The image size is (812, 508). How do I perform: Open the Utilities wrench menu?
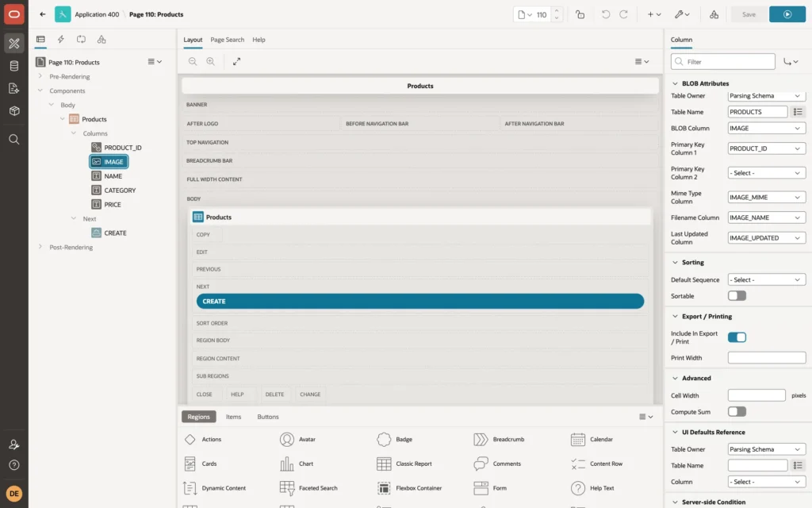682,14
